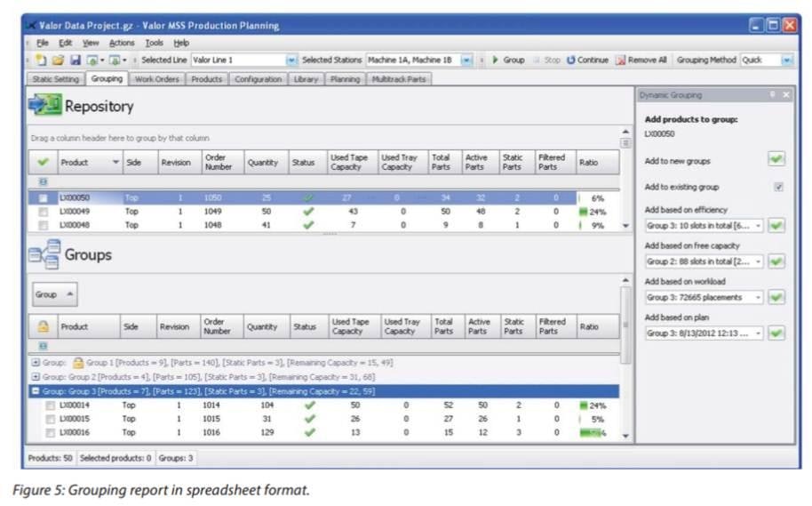The width and height of the screenshot is (812, 506).
Task: Pin the Dynamic Grouping panel
Action: [773, 95]
